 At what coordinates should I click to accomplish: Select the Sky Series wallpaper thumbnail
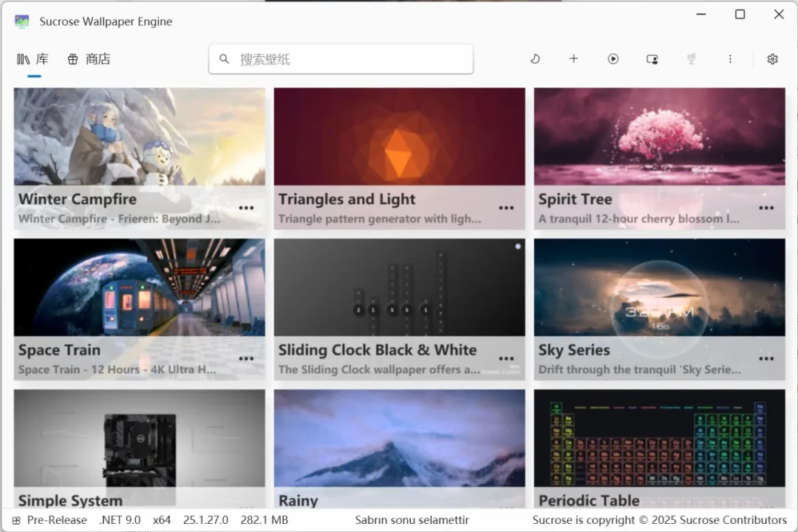click(659, 288)
